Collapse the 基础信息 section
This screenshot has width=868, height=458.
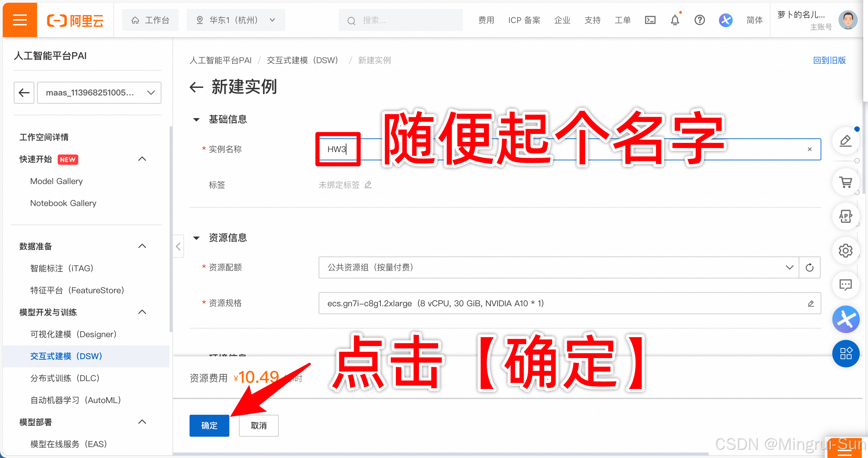(x=196, y=119)
